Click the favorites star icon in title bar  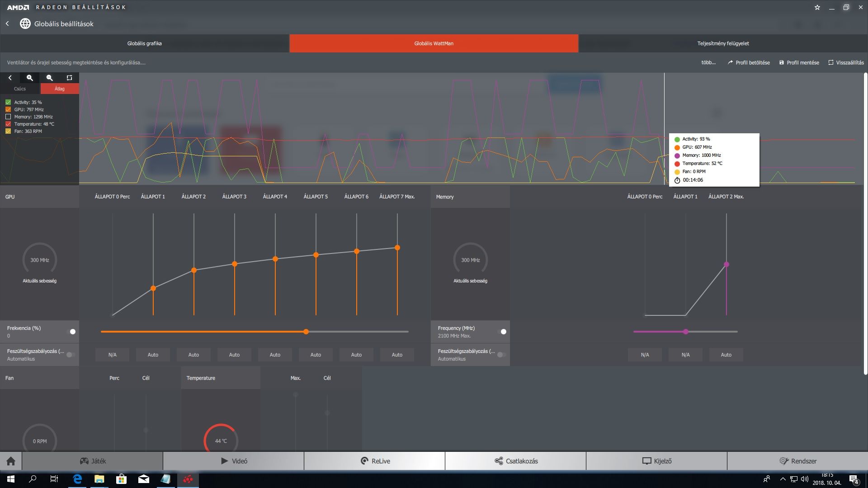(x=817, y=7)
